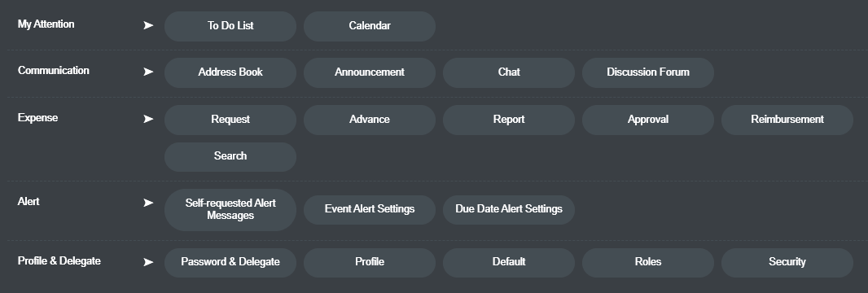Open the Calendar
The height and width of the screenshot is (293, 868).
click(370, 26)
